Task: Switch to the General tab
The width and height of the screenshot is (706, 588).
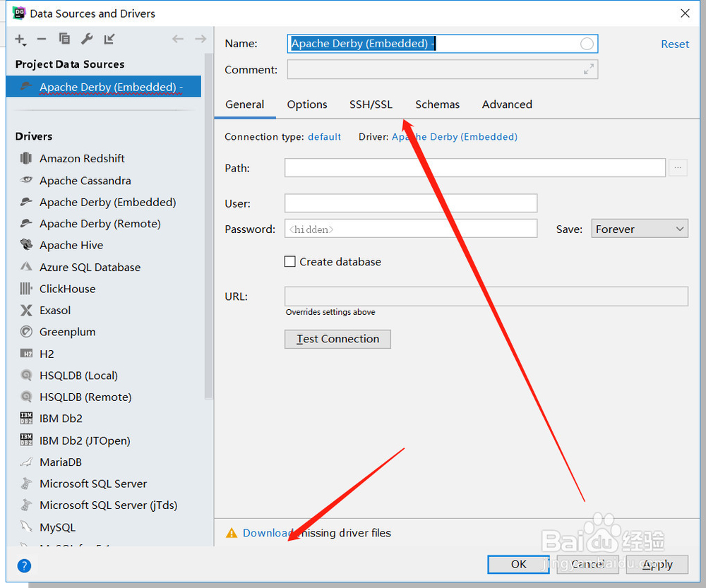Action: pyautogui.click(x=244, y=104)
